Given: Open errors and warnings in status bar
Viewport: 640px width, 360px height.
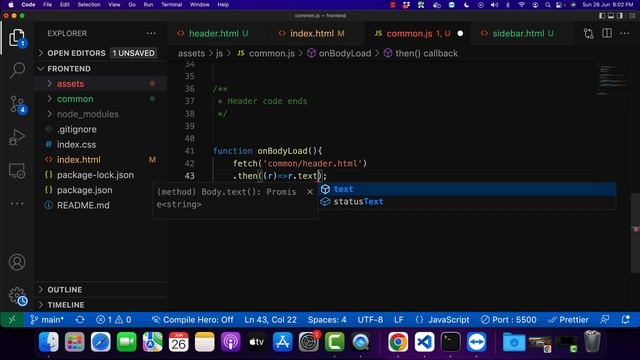Looking at the screenshot, I should [113, 320].
